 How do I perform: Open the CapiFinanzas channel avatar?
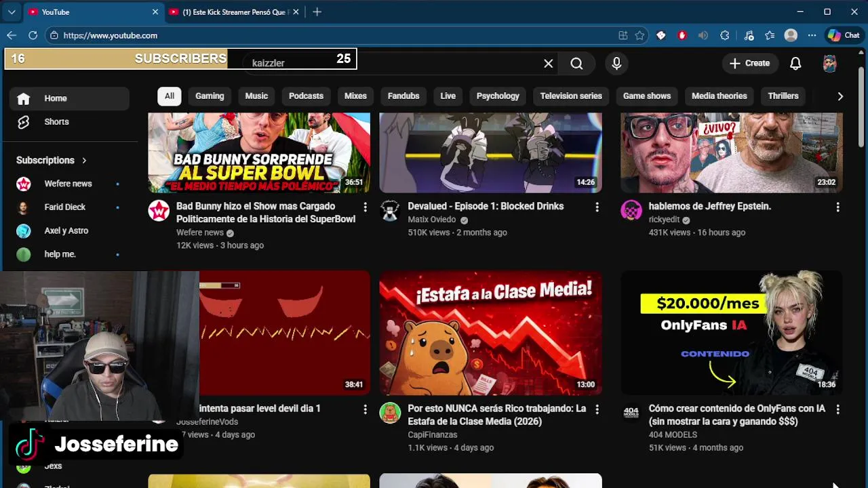[x=390, y=413]
